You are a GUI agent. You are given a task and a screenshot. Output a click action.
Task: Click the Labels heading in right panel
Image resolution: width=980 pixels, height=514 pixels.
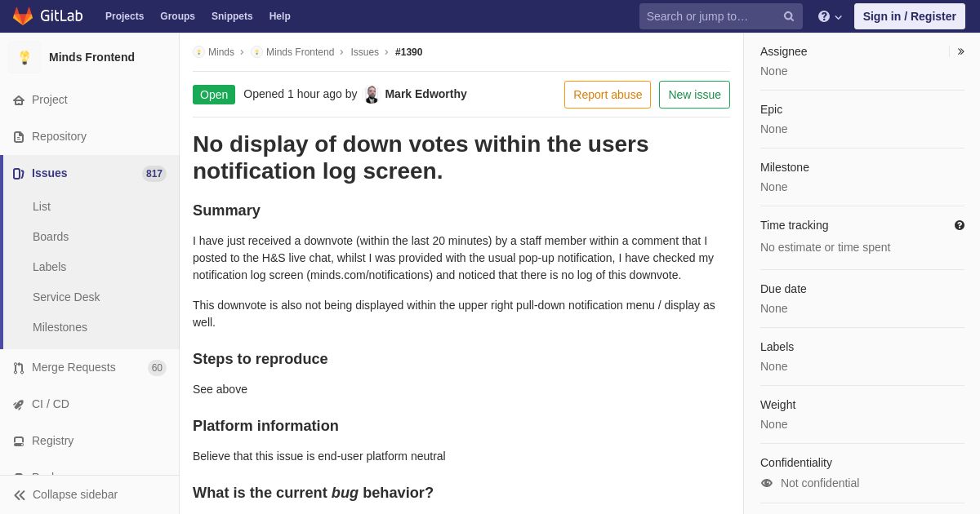tap(777, 347)
